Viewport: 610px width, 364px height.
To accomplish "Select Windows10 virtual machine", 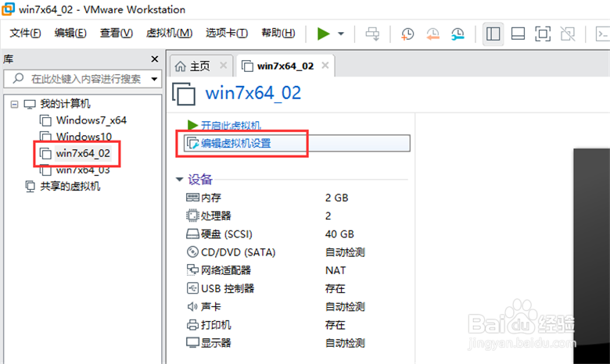I will tap(84, 137).
